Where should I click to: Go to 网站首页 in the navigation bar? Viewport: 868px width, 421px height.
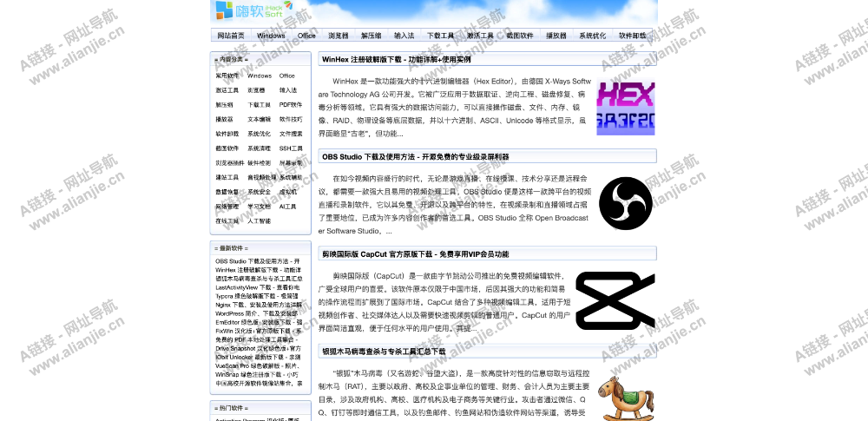pos(231,36)
